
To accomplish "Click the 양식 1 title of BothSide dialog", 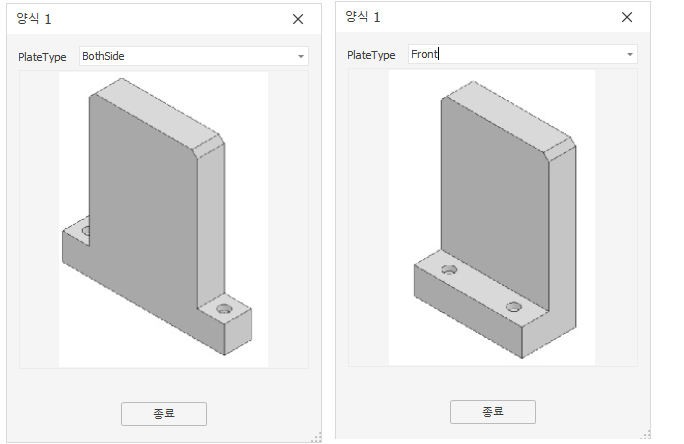I will pyautogui.click(x=34, y=19).
